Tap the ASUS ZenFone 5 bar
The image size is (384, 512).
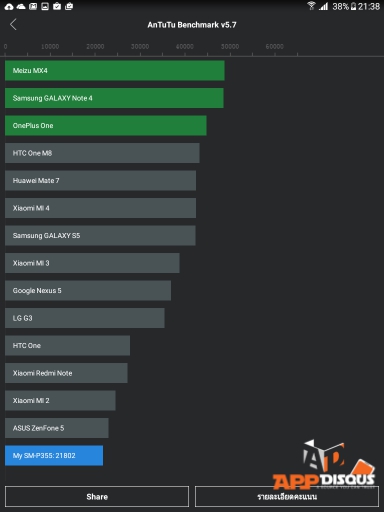(x=57, y=428)
